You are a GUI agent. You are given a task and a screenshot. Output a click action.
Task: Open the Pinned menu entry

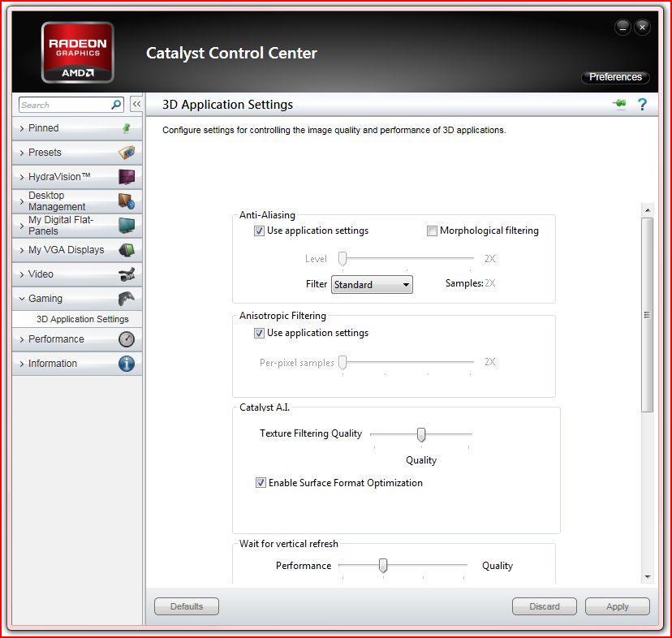(x=77, y=128)
